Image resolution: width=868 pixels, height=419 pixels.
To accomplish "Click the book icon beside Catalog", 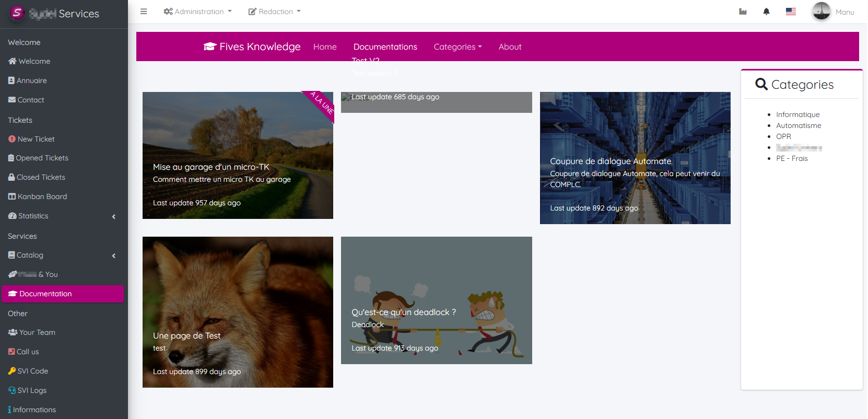I will 11,255.
